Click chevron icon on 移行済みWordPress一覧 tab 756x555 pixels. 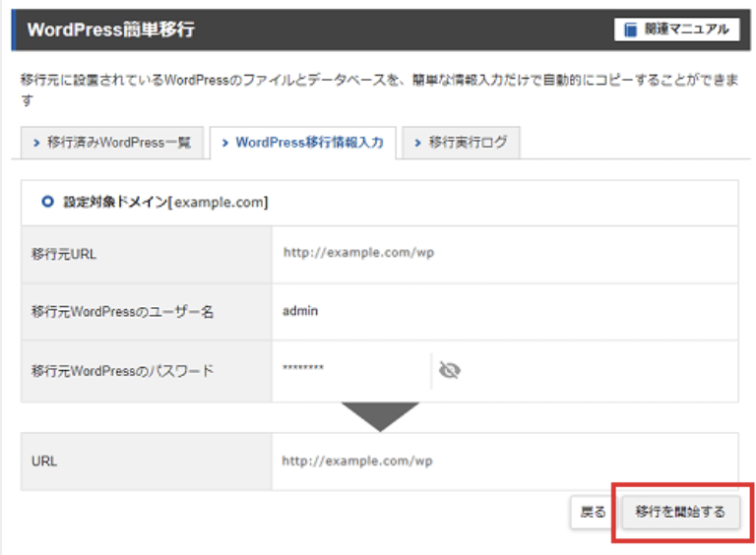[36, 143]
